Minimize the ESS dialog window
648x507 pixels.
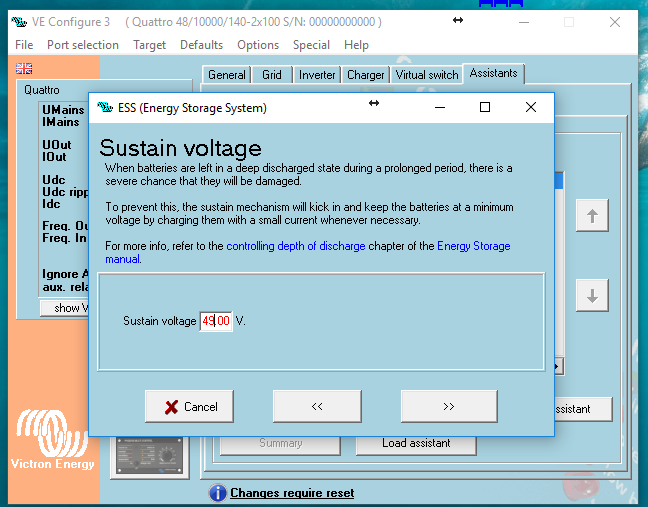pyautogui.click(x=440, y=107)
